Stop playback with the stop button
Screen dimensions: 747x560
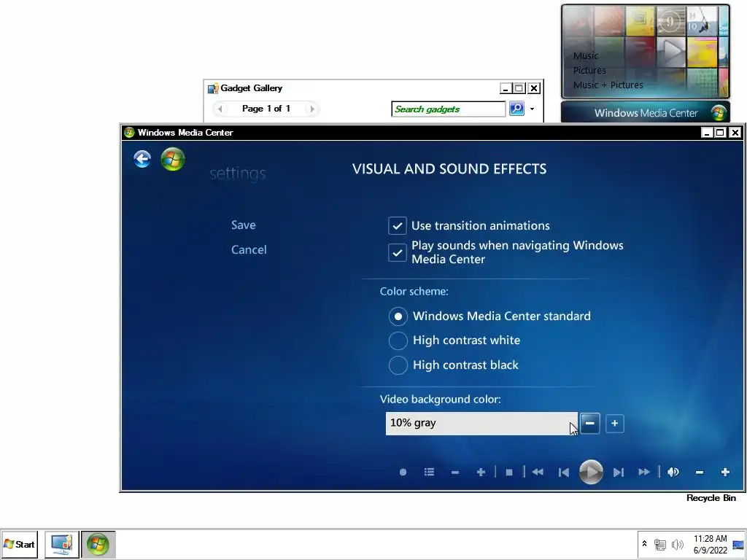click(508, 472)
